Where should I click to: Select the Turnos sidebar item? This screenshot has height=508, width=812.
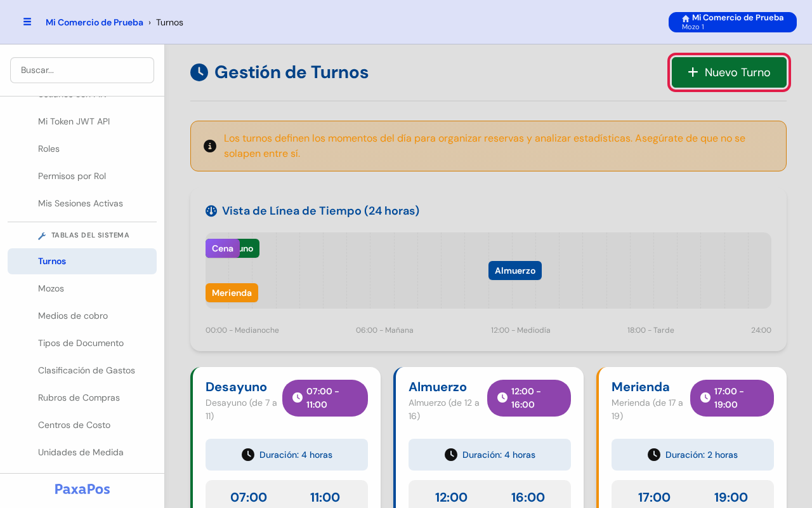click(82, 261)
